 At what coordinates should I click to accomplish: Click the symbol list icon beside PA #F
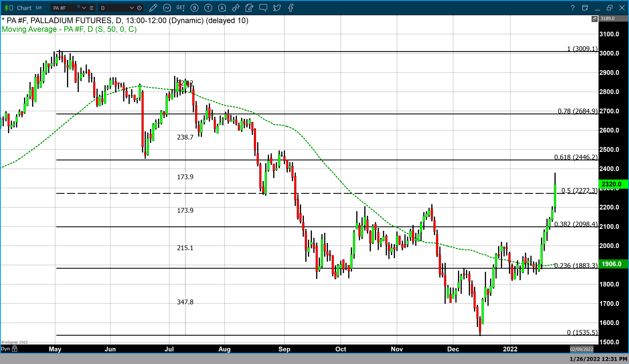92,8
